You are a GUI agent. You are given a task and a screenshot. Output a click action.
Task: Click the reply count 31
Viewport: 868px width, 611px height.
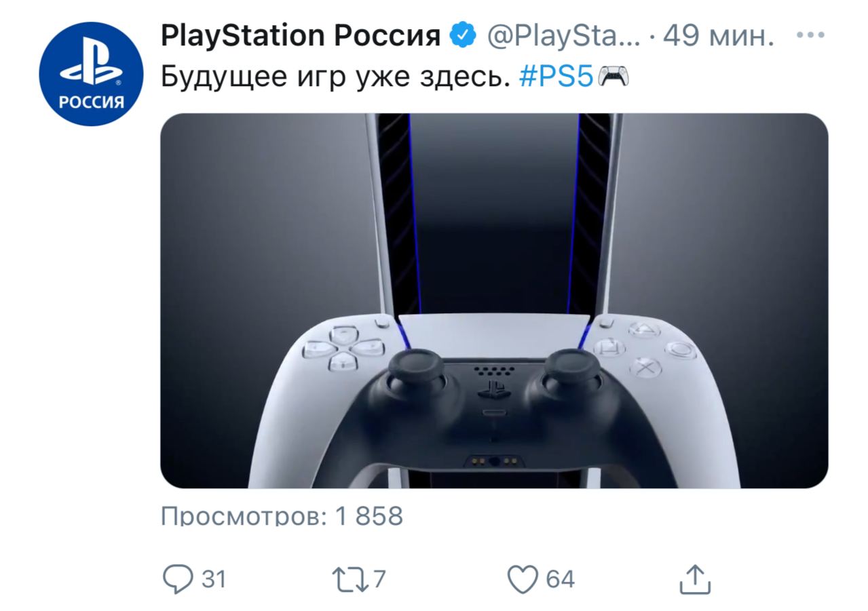click(x=214, y=579)
